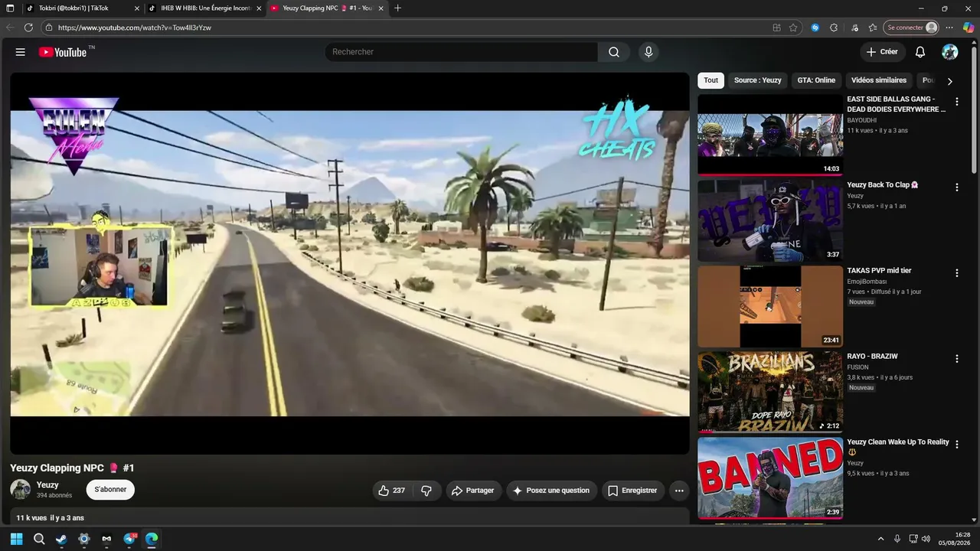Open Yeuzy Back To Clap thumbnail
The width and height of the screenshot is (980, 551).
coord(770,220)
